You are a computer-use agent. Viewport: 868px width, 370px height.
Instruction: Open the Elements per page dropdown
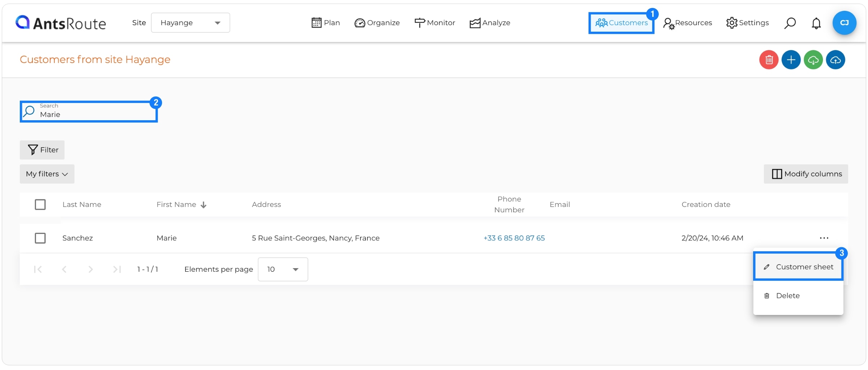click(283, 269)
